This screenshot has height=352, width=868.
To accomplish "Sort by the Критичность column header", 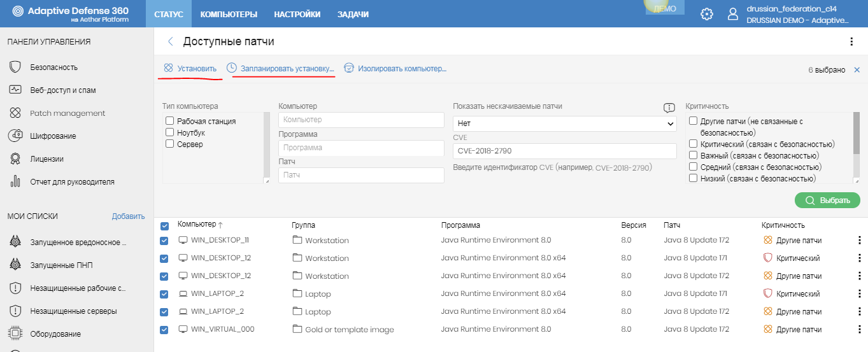I will 783,225.
